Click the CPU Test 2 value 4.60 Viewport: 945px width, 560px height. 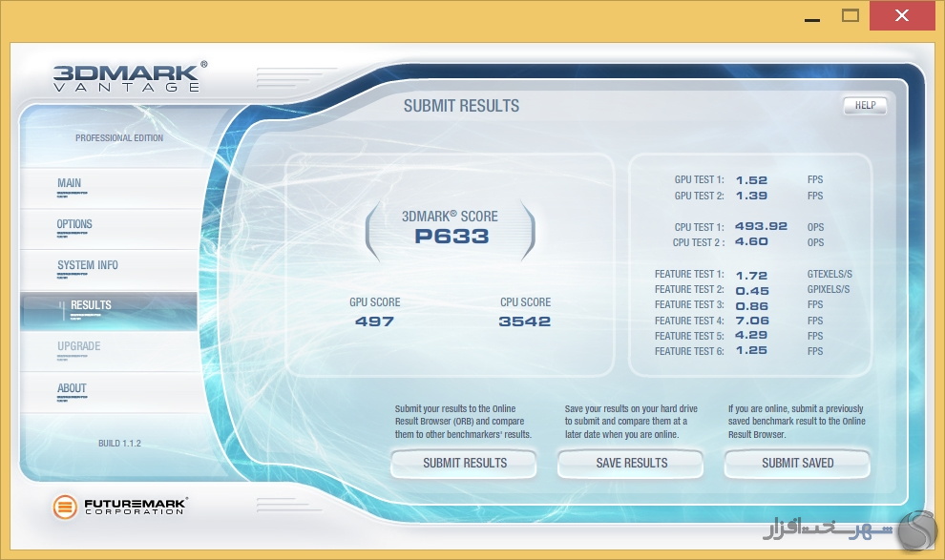click(751, 242)
